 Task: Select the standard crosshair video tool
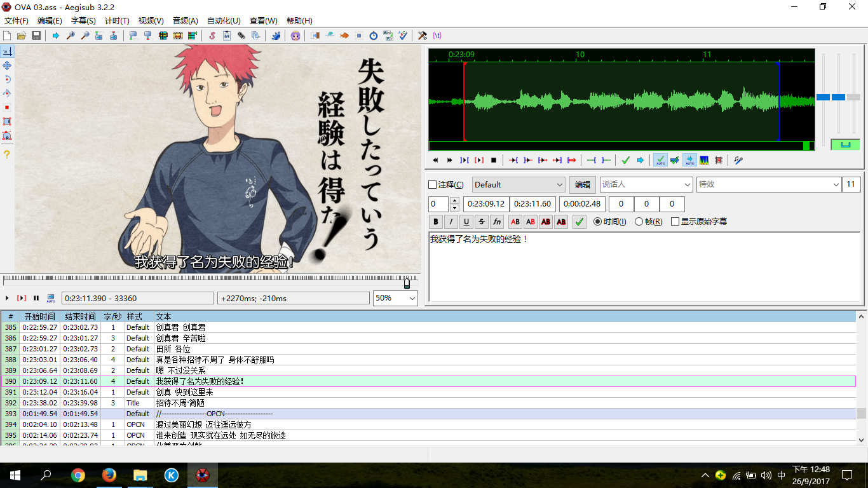[7, 51]
